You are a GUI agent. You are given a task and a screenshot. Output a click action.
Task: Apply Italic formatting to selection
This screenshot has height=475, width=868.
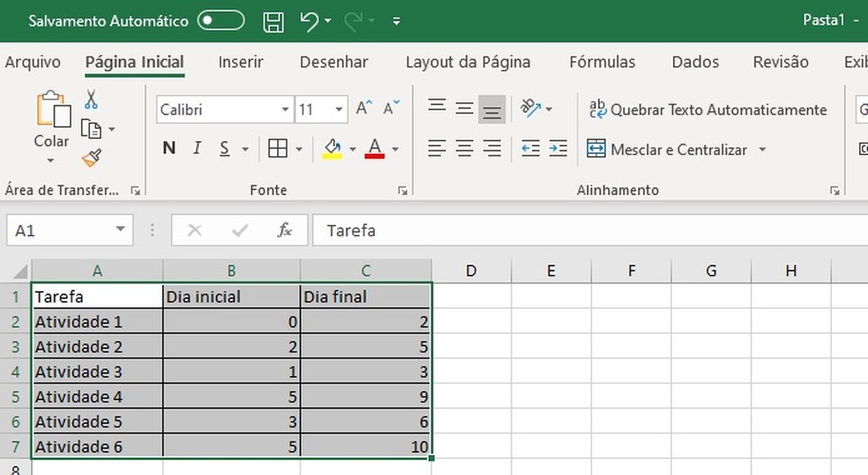(x=197, y=148)
